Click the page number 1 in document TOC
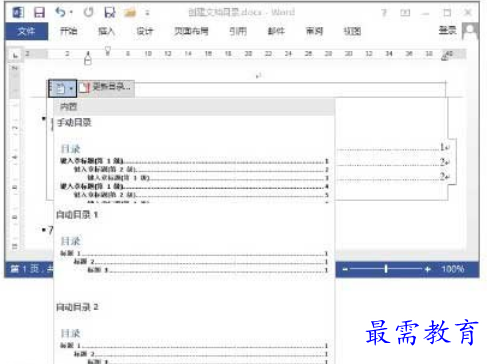Image resolution: width=487 pixels, height=364 pixels. point(442,147)
